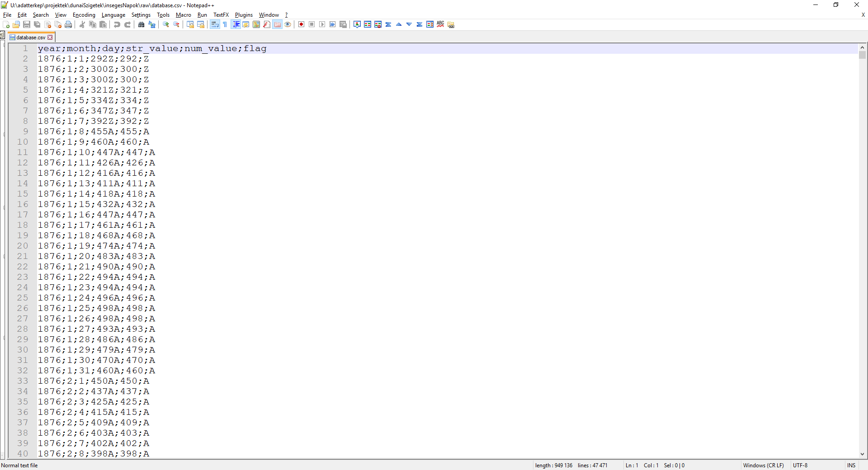Click the vertical scrollbar thumb
This screenshot has height=470, width=868.
coord(862,55)
